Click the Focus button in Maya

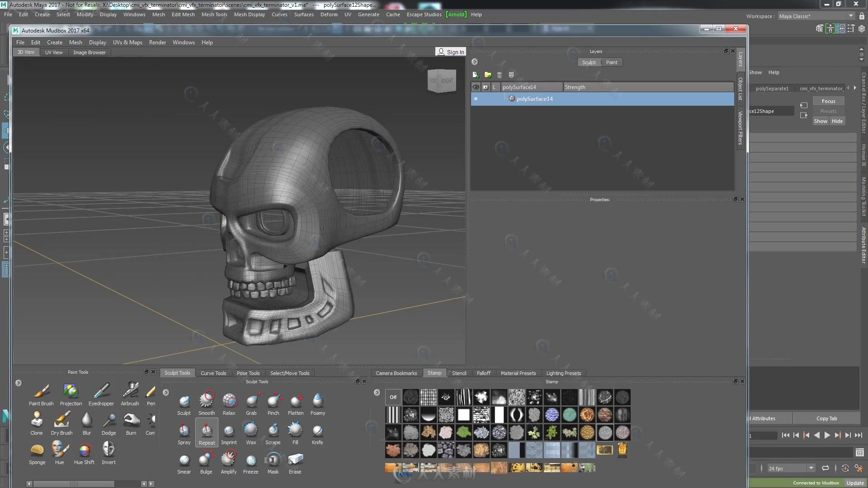click(x=828, y=101)
